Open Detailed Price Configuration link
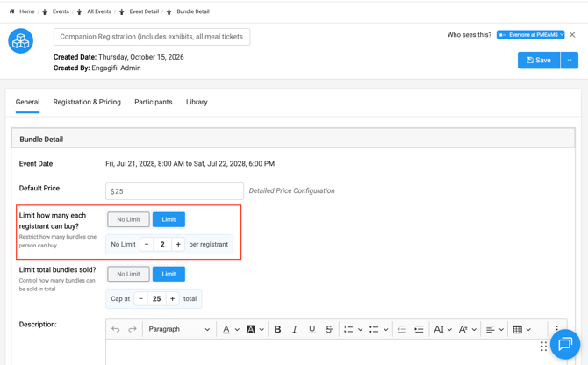 click(x=291, y=190)
